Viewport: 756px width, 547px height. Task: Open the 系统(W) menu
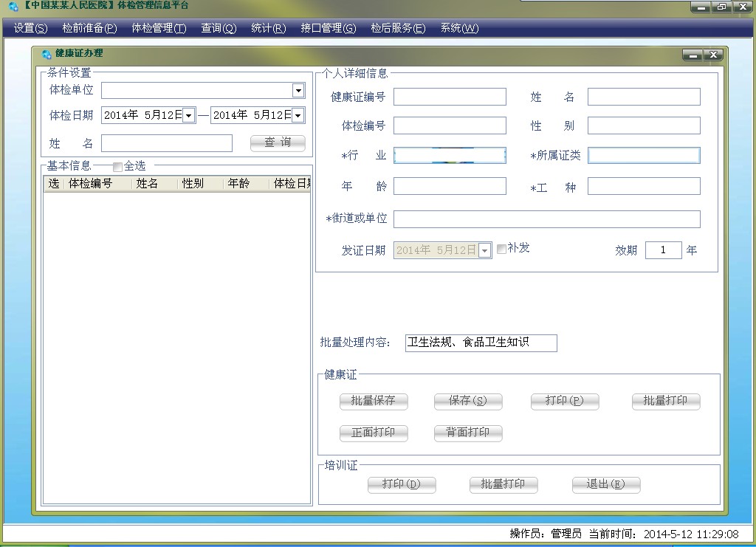pos(459,28)
